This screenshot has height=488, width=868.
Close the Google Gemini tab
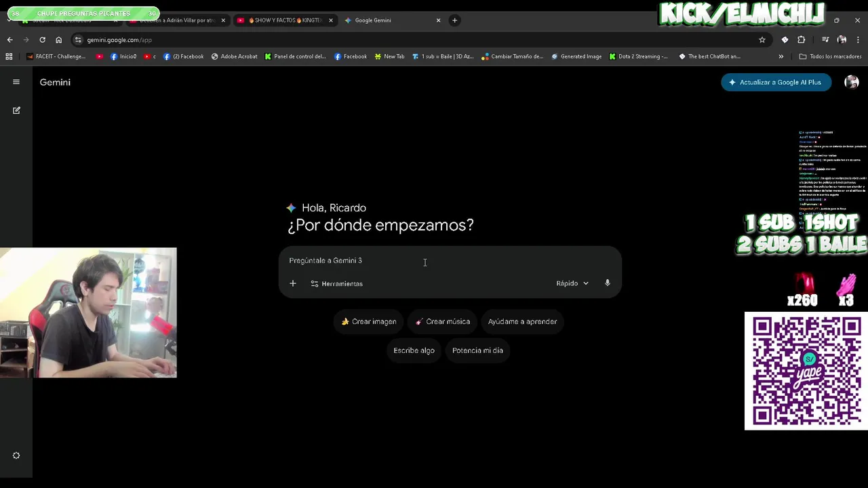tap(438, 20)
